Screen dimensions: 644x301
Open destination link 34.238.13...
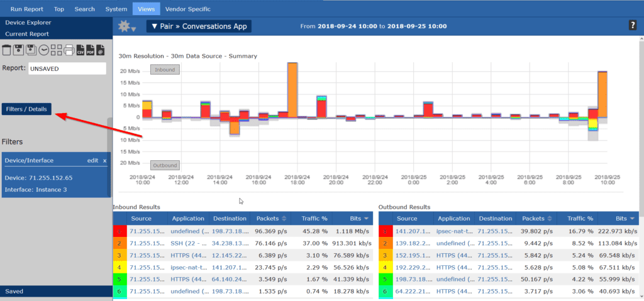tap(229, 243)
